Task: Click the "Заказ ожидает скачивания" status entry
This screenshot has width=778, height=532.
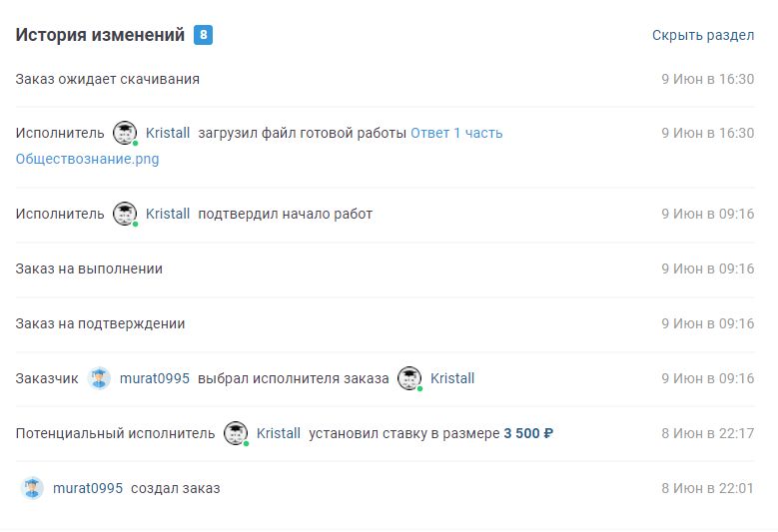Action: 107,79
